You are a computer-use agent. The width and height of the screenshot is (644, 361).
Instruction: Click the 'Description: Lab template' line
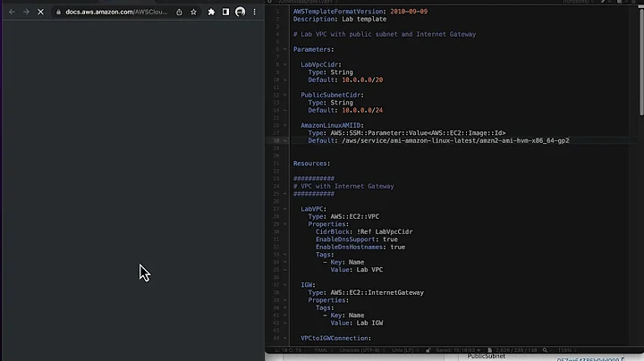click(340, 19)
